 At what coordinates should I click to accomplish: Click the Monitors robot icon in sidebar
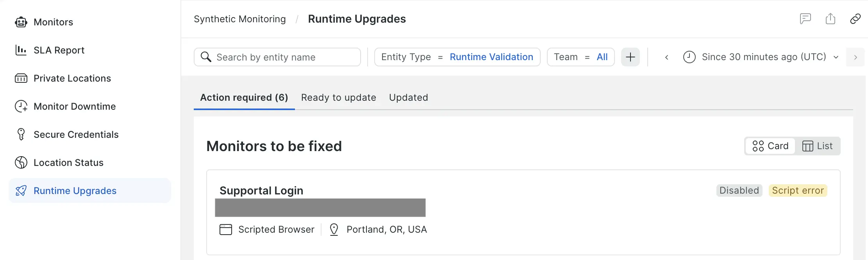coord(21,22)
